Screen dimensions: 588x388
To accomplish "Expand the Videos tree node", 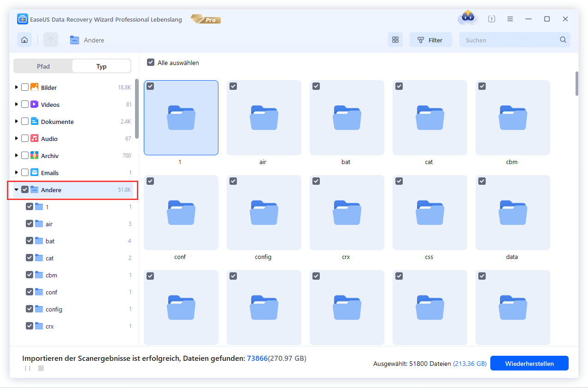I will point(17,104).
